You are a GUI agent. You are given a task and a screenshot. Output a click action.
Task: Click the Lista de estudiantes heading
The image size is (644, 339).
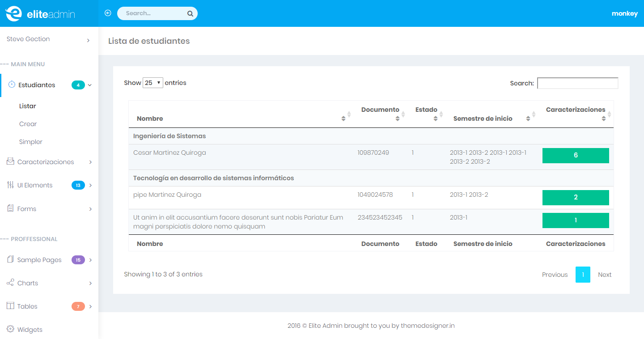point(149,41)
